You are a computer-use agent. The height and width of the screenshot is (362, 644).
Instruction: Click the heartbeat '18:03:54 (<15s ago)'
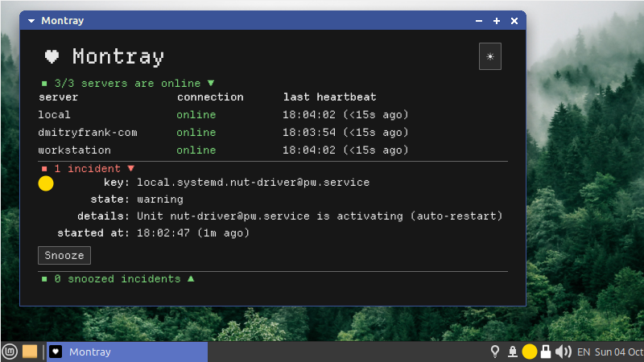346,133
